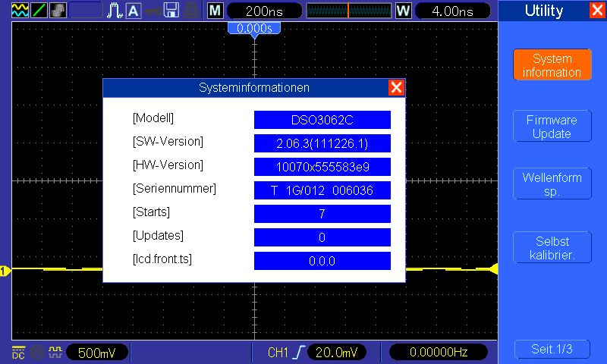Click the 500mV vertical scale readout
The width and height of the screenshot is (607, 364).
tap(97, 353)
